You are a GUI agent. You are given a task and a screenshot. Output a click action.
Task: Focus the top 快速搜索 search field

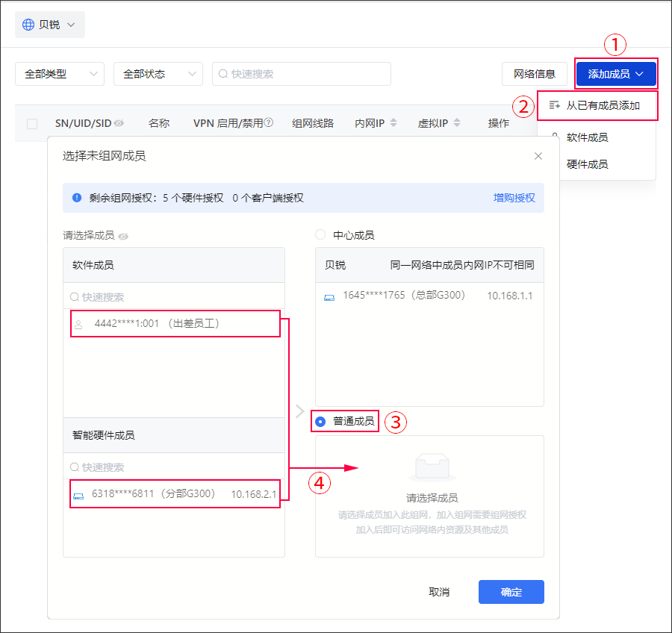click(x=302, y=74)
